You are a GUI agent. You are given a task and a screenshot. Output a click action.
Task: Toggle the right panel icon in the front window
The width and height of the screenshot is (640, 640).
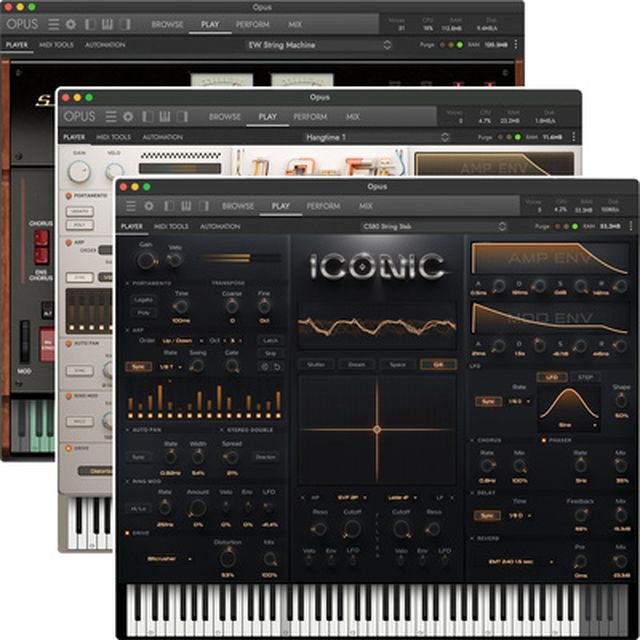click(204, 206)
